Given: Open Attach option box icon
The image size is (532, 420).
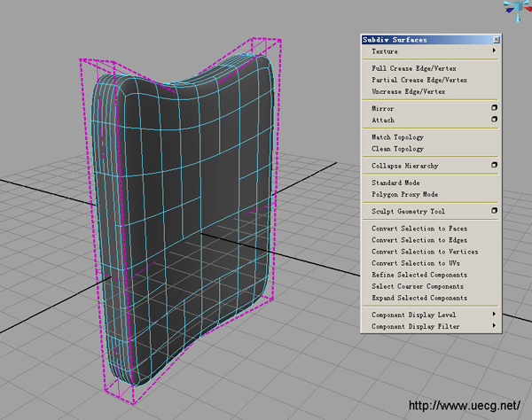Looking at the screenshot, I should tap(495, 120).
